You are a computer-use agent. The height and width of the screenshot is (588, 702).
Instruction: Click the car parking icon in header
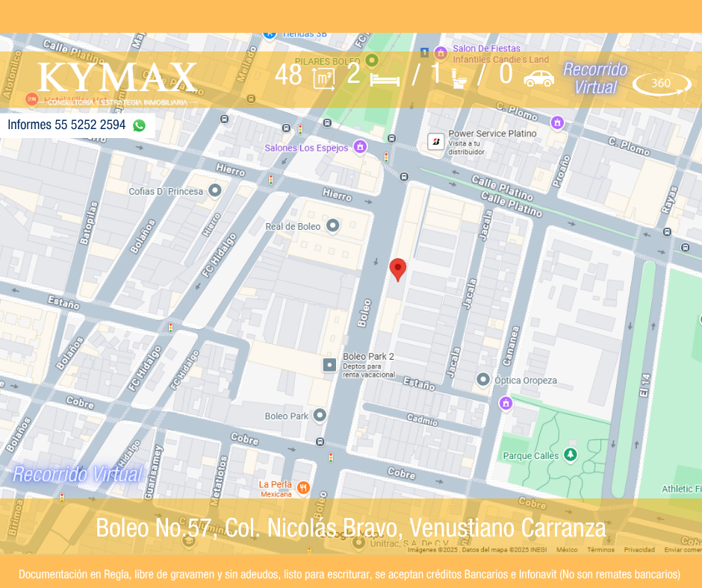538,78
